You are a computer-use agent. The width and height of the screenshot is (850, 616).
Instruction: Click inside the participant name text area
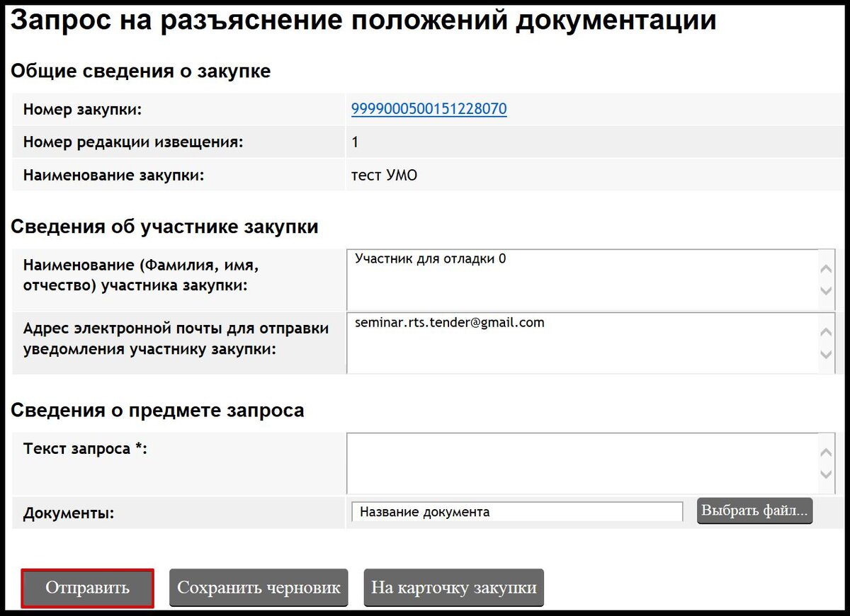(x=567, y=280)
